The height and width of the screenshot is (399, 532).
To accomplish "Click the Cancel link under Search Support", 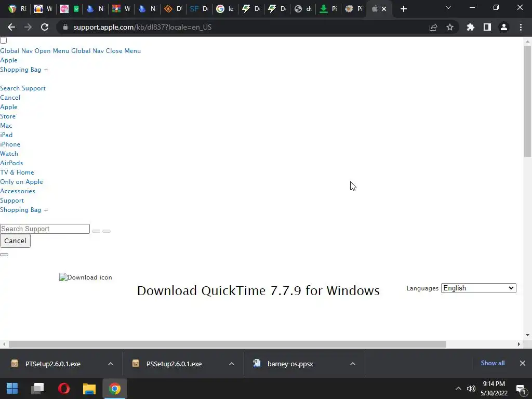I will coord(10,98).
